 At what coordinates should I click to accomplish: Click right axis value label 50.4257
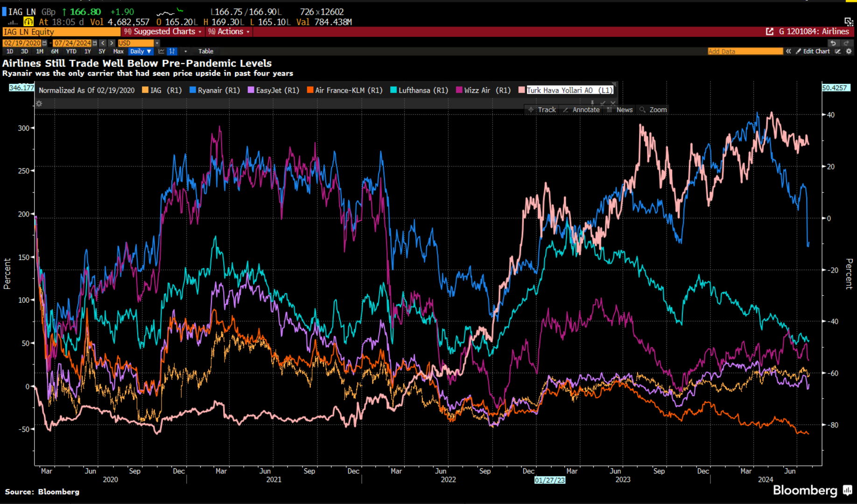pos(835,88)
